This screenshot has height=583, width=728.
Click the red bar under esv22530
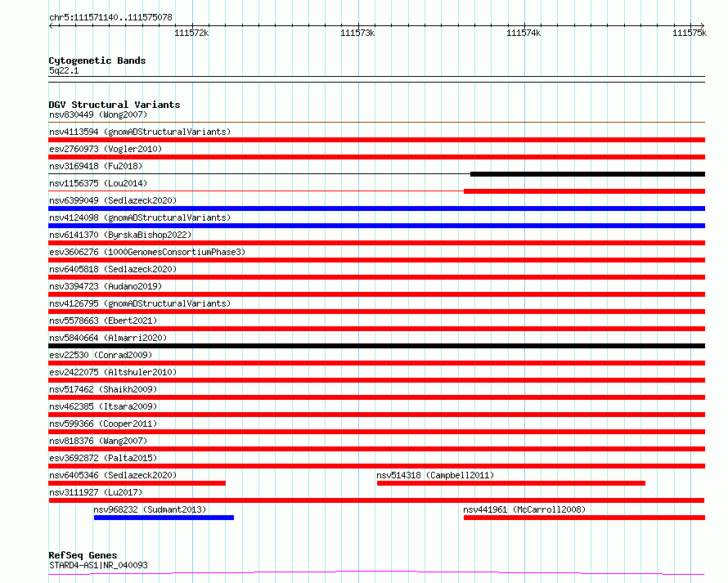[x=376, y=363]
